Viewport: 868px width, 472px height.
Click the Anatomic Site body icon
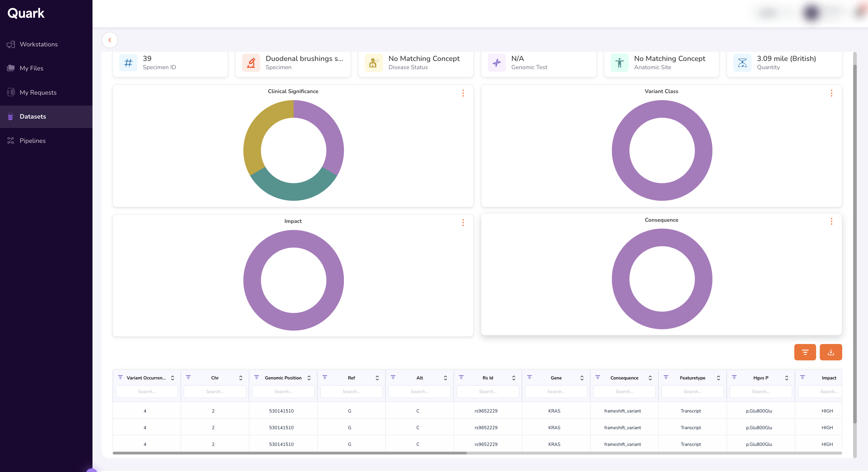pos(619,63)
